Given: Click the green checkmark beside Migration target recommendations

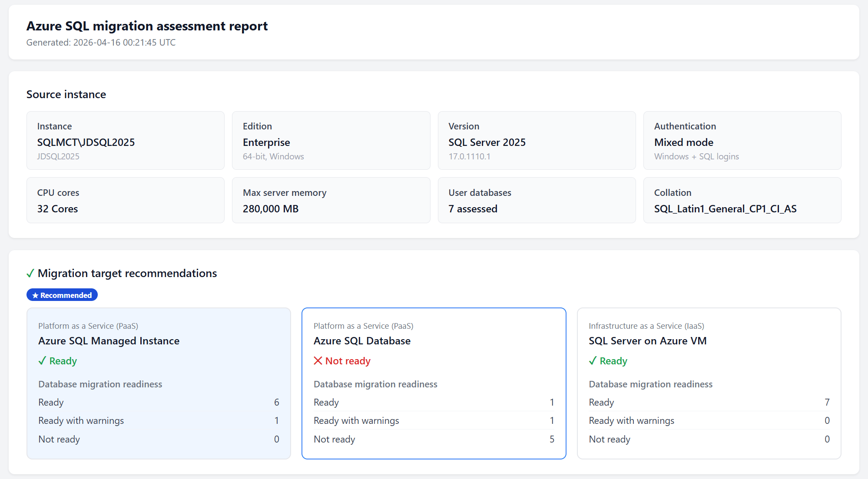Looking at the screenshot, I should click(x=30, y=274).
